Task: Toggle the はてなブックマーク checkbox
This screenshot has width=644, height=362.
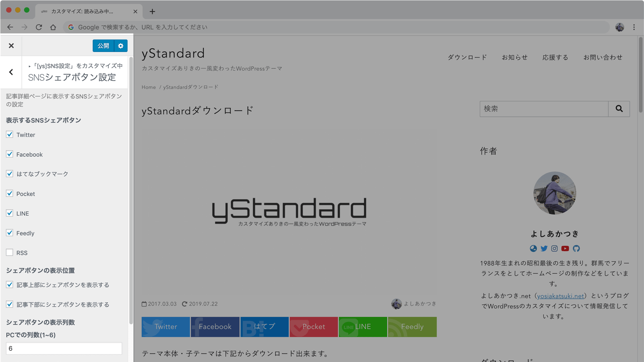Action: pyautogui.click(x=10, y=174)
